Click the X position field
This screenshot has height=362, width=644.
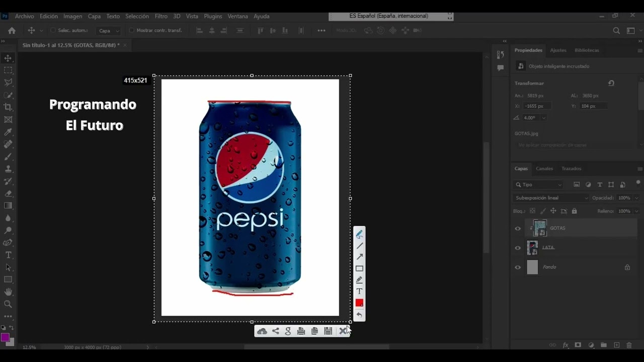(536, 106)
